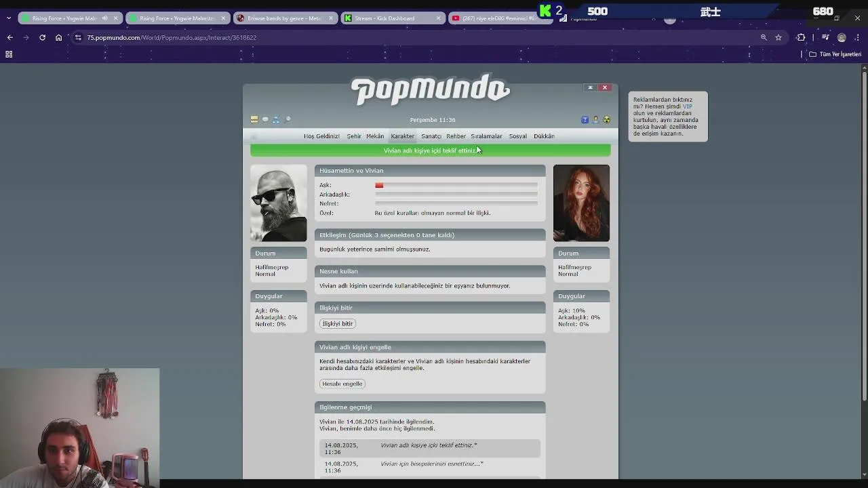
Task: Open the magnifier search icon in Popmundo header
Action: [288, 119]
